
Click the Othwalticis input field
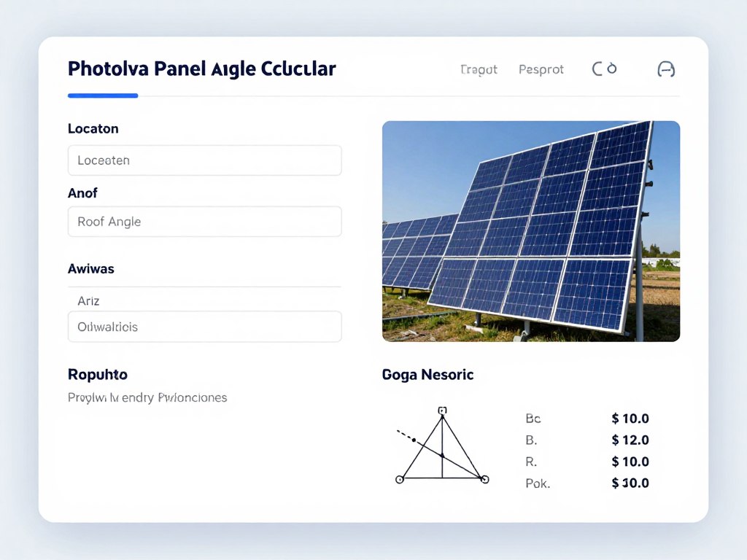204,327
